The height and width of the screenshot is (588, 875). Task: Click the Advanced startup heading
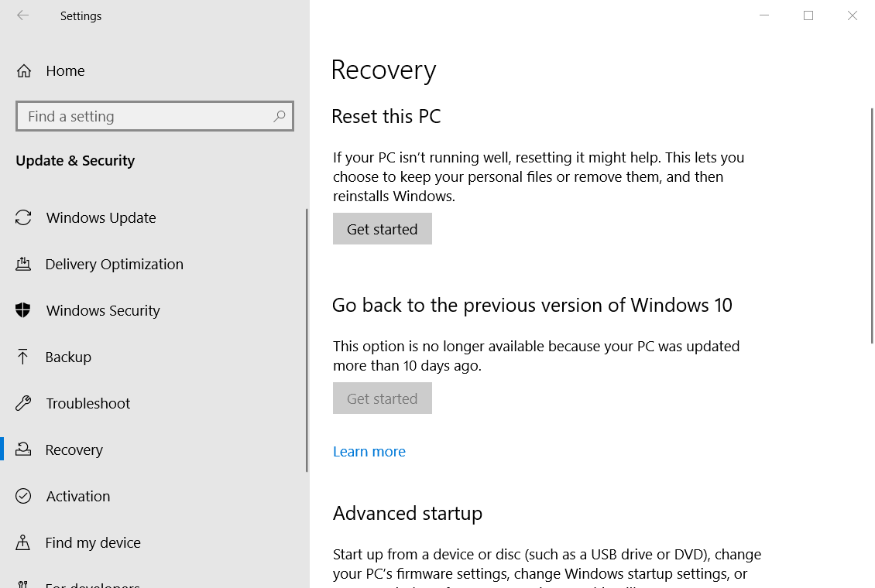tap(407, 513)
